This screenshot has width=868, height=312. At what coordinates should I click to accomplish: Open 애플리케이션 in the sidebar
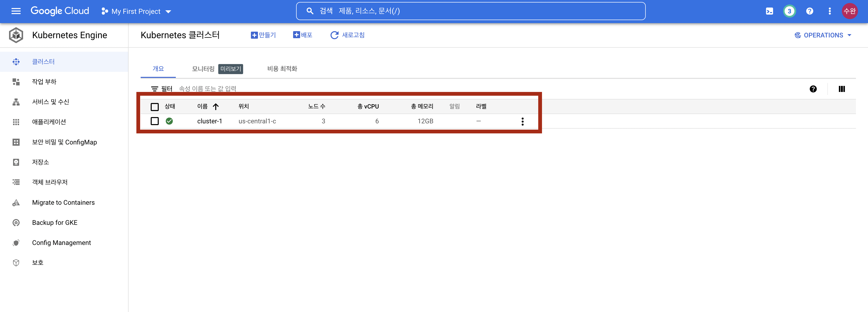(64, 122)
